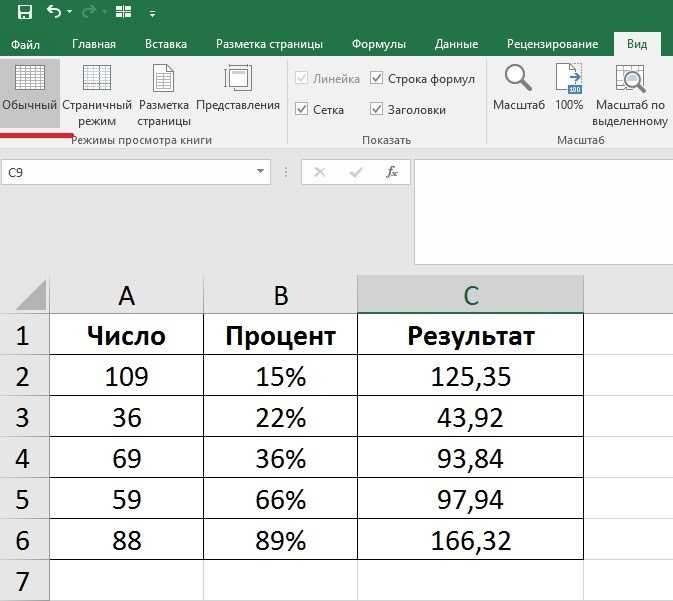Click the Процент header cell
The height and width of the screenshot is (601, 673).
[x=280, y=335]
